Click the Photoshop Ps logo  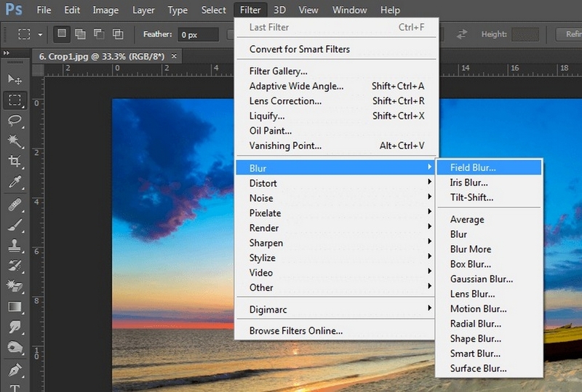[x=14, y=9]
